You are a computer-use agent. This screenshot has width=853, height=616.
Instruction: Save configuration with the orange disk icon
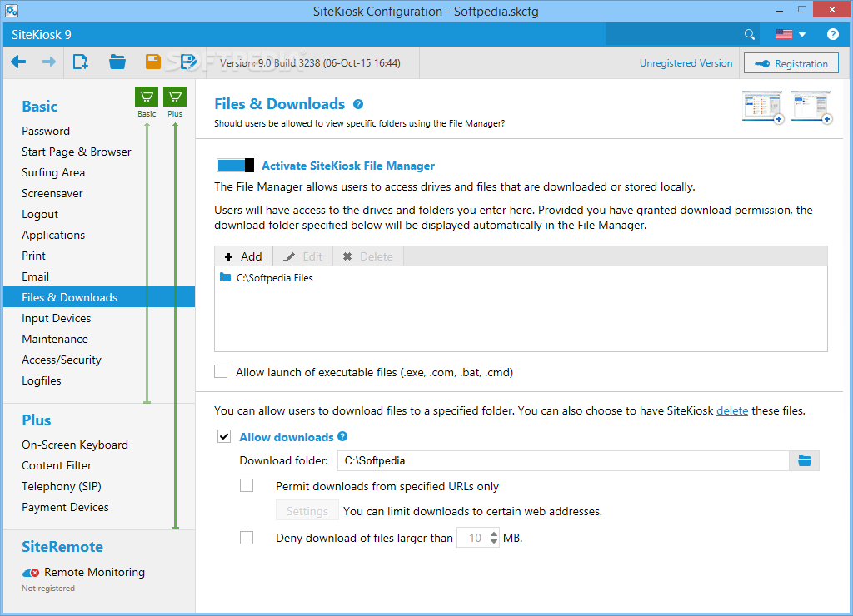coord(153,62)
